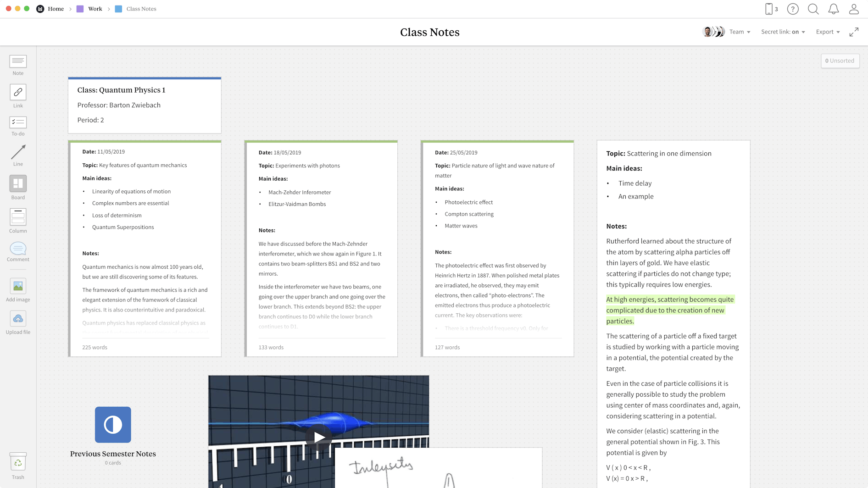The width and height of the screenshot is (868, 488).
Task: Select the Line drawing tool
Action: point(18,154)
